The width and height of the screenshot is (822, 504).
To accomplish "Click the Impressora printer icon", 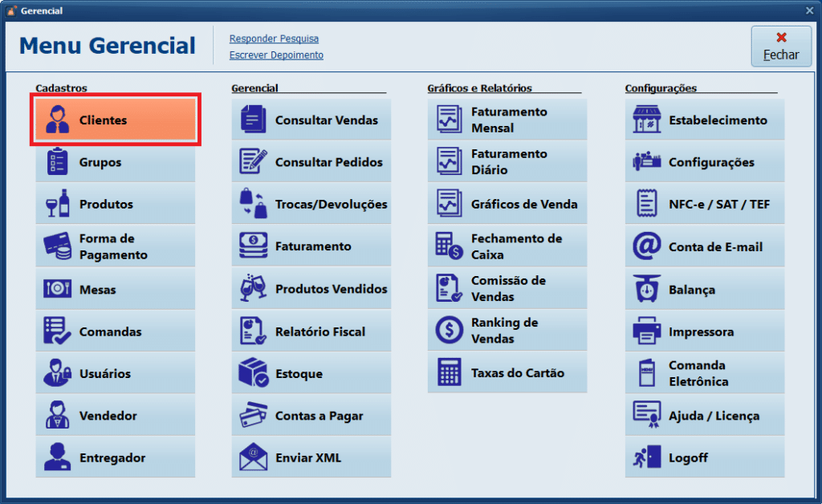I will pyautogui.click(x=647, y=331).
